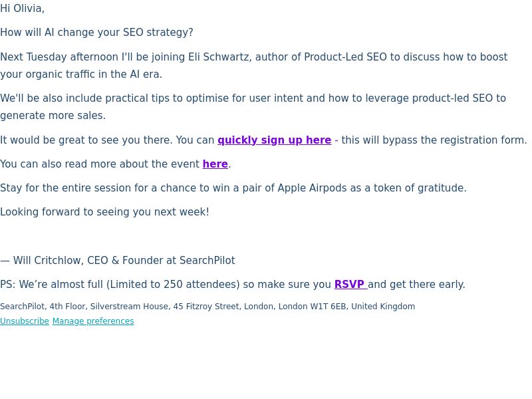Click 'this will bypass the registration form' text
This screenshot has width=532, height=399.
coord(434,140)
